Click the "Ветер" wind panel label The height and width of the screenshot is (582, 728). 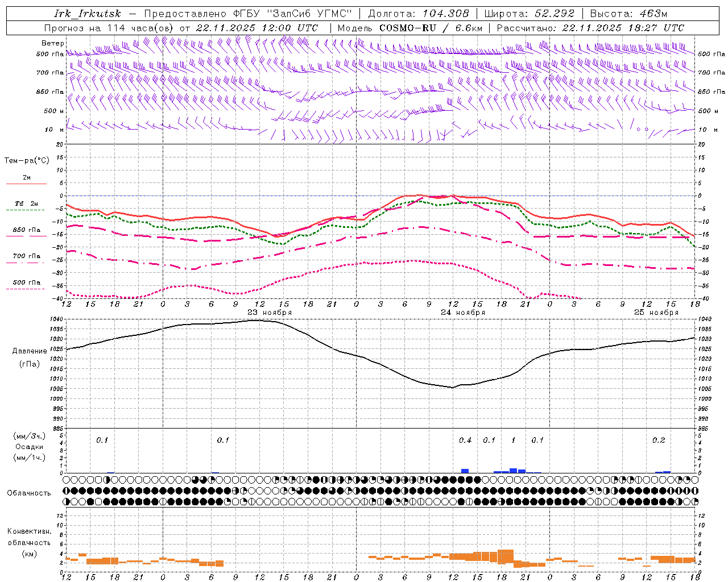(x=53, y=43)
